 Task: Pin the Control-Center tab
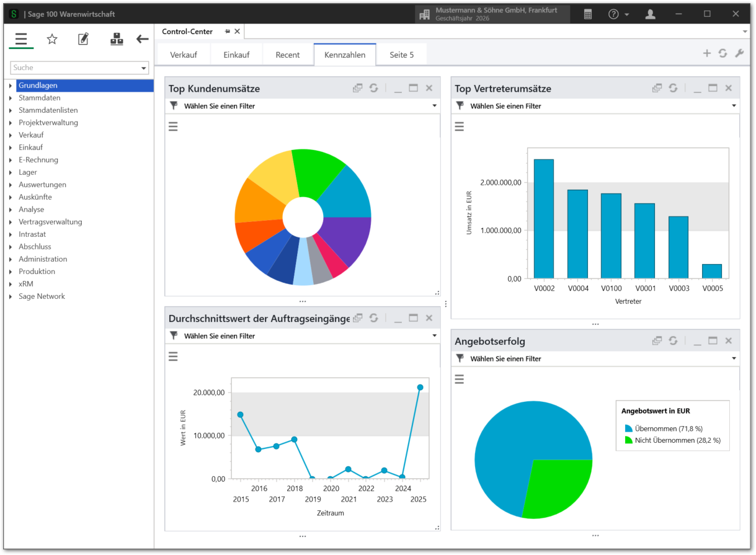point(228,31)
